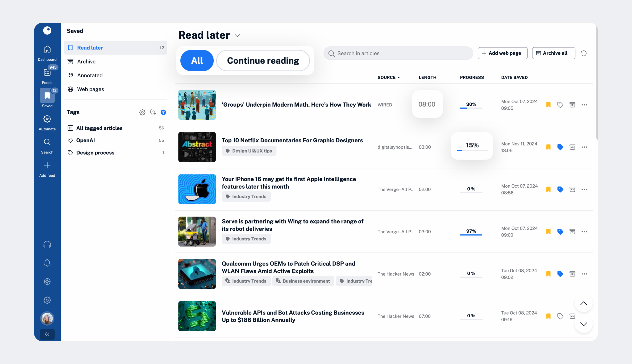Open the Dashboard in the sidebar
The width and height of the screenshot is (632, 364).
(x=47, y=53)
